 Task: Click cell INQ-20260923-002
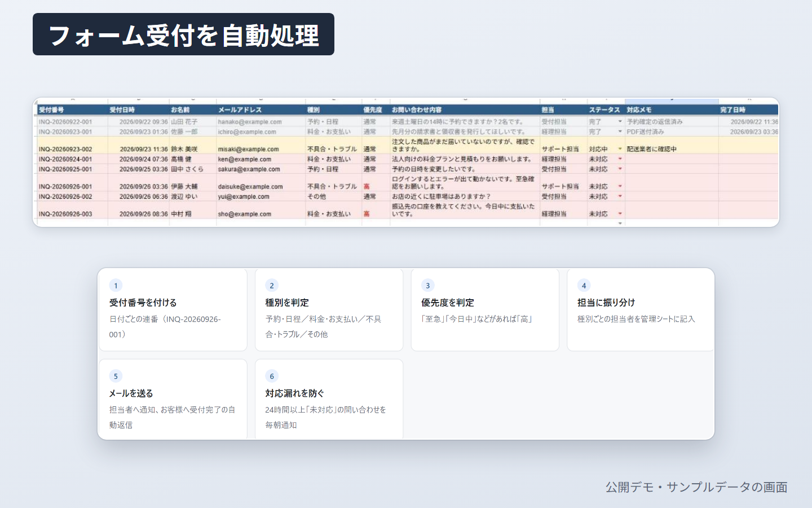72,145
